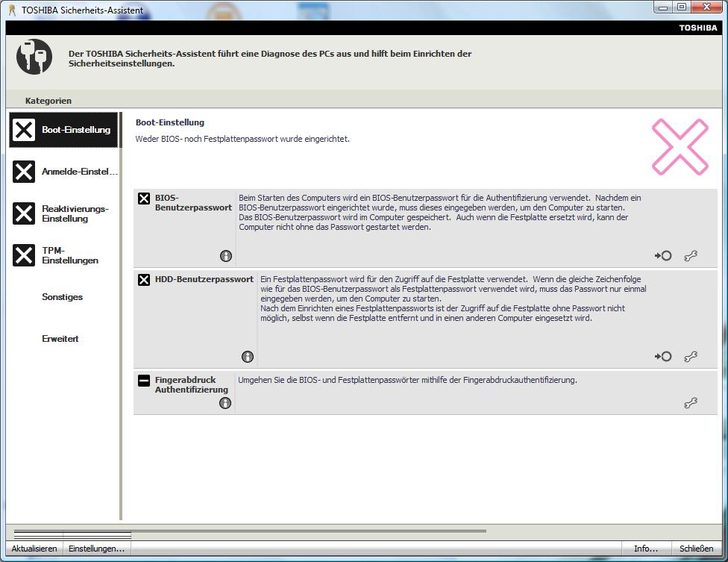Screen dimensions: 728x562
Task: Click arrow-circle icon in BIOS-Benutzerpasswort row
Action: (x=663, y=255)
